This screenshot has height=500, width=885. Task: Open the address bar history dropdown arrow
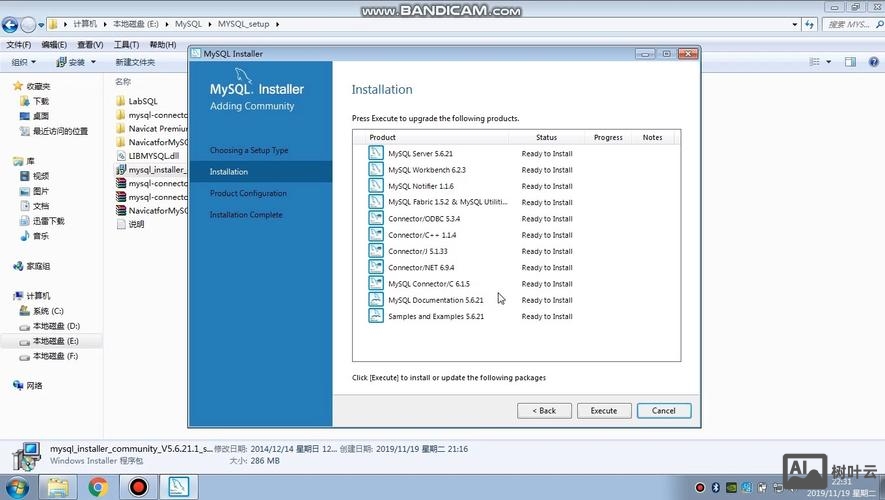(x=795, y=24)
